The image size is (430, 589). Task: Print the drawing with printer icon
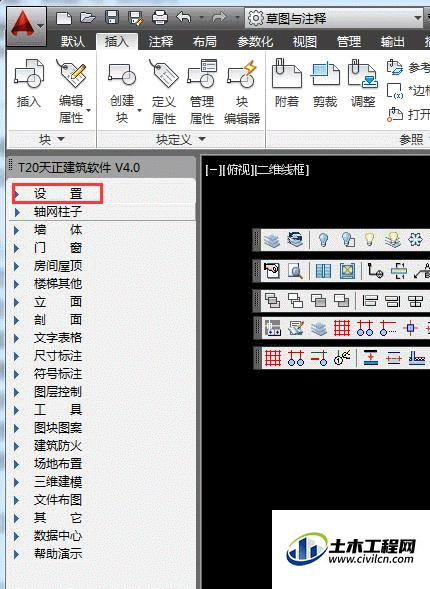[x=160, y=18]
